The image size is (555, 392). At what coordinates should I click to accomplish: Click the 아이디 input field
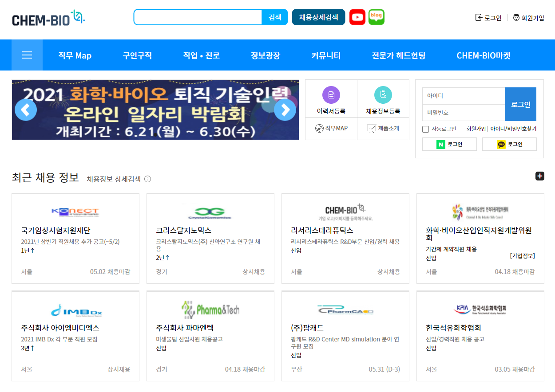(464, 96)
